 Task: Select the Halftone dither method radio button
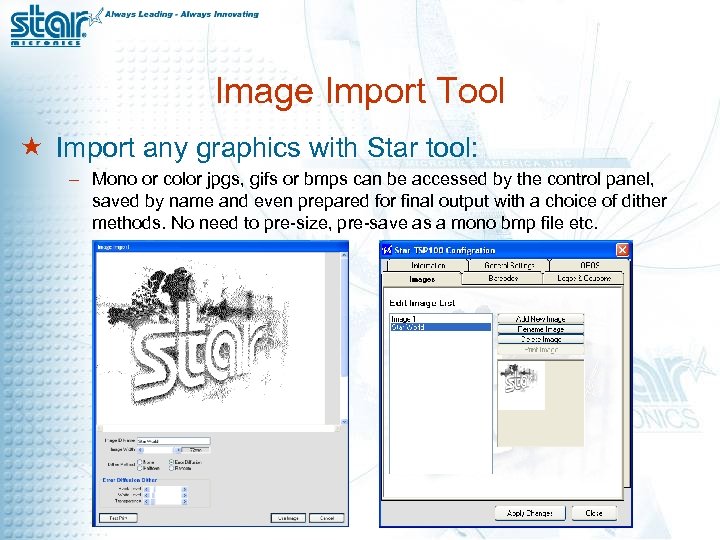click(140, 468)
